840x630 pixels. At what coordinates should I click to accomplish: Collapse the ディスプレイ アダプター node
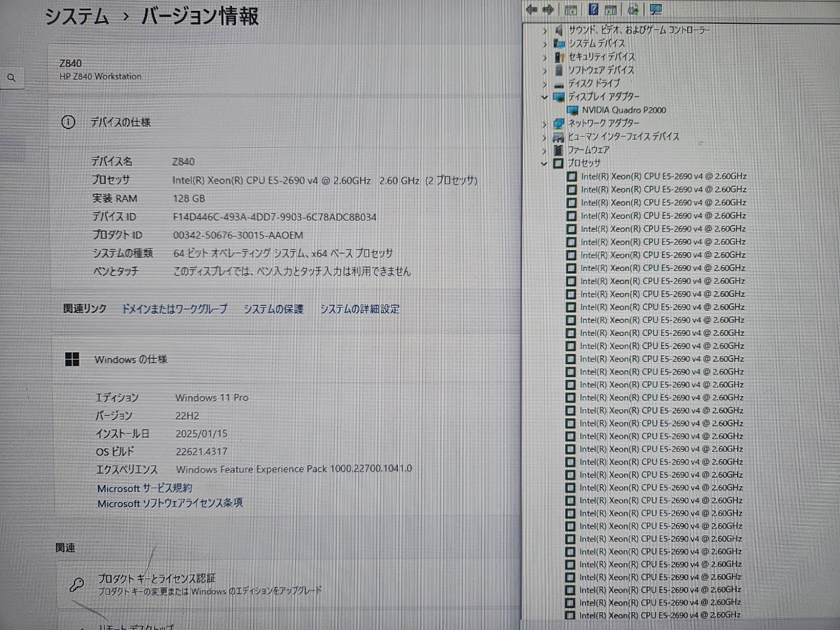pos(544,97)
